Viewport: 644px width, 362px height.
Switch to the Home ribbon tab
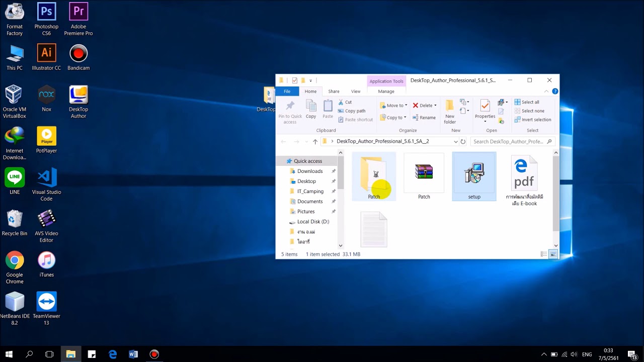click(x=310, y=92)
